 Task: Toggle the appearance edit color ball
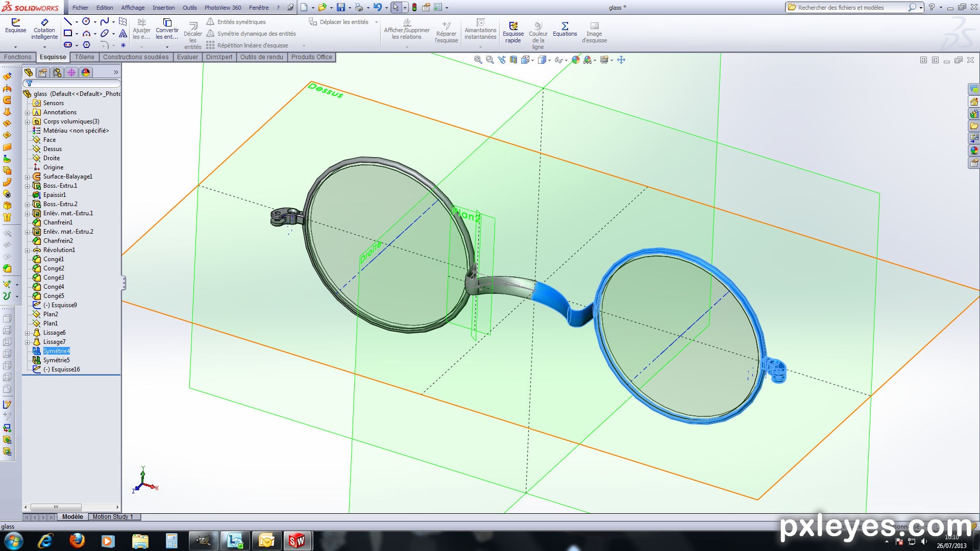pos(575,60)
